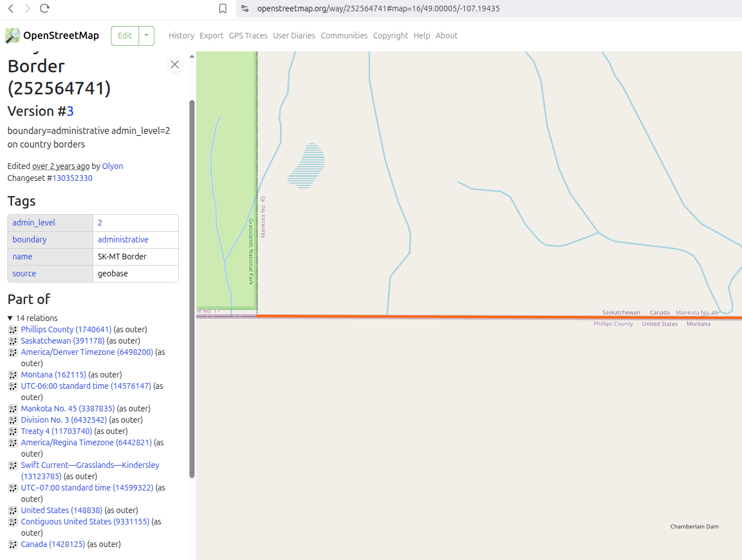This screenshot has height=560, width=742.
Task: Click relation icon beside United States
Action: tap(13, 510)
